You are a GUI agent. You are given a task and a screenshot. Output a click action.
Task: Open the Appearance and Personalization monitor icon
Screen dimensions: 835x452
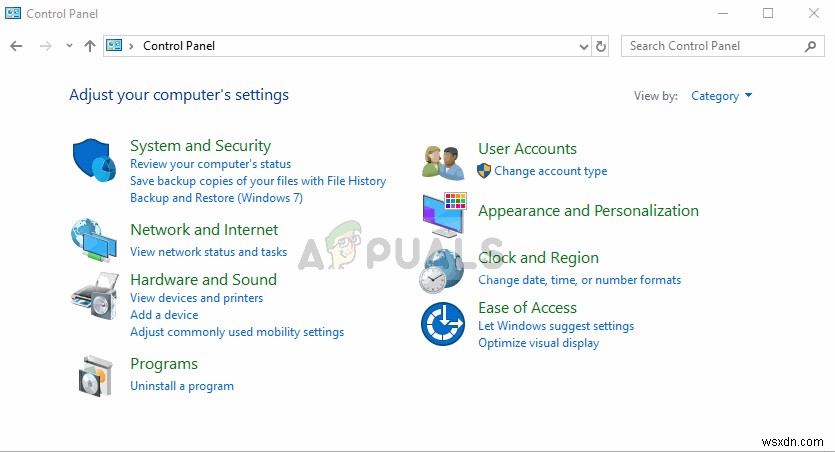point(444,215)
